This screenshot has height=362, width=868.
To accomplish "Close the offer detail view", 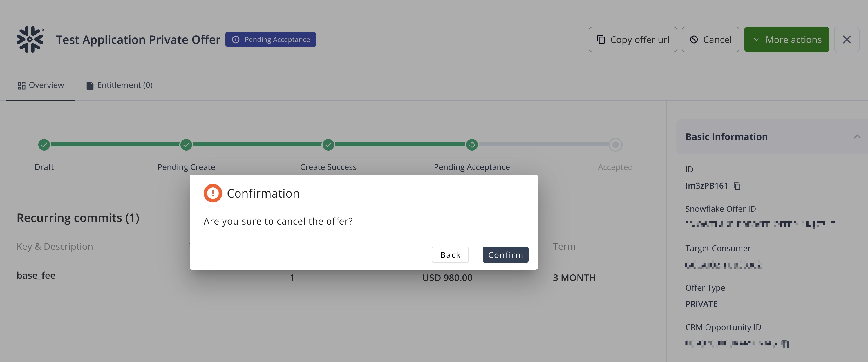I will (x=847, y=39).
